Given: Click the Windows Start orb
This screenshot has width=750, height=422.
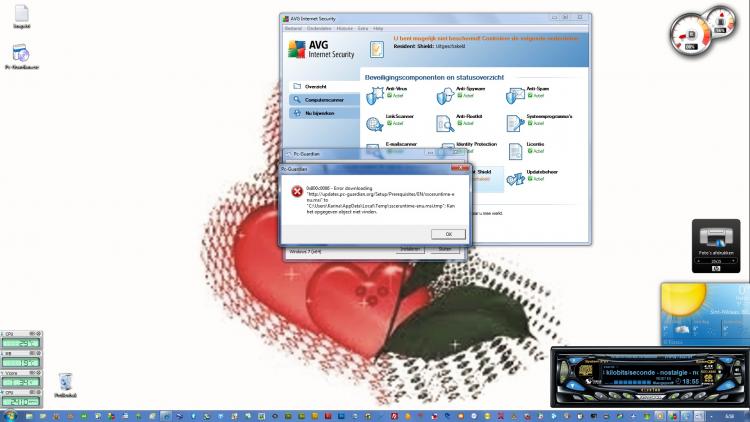Looking at the screenshot, I should tap(9, 416).
